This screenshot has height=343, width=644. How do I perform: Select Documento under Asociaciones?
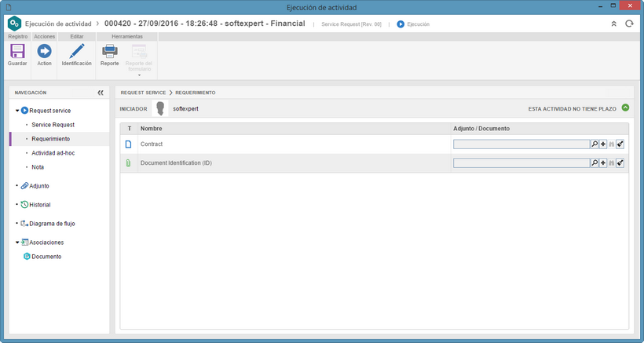(46, 257)
